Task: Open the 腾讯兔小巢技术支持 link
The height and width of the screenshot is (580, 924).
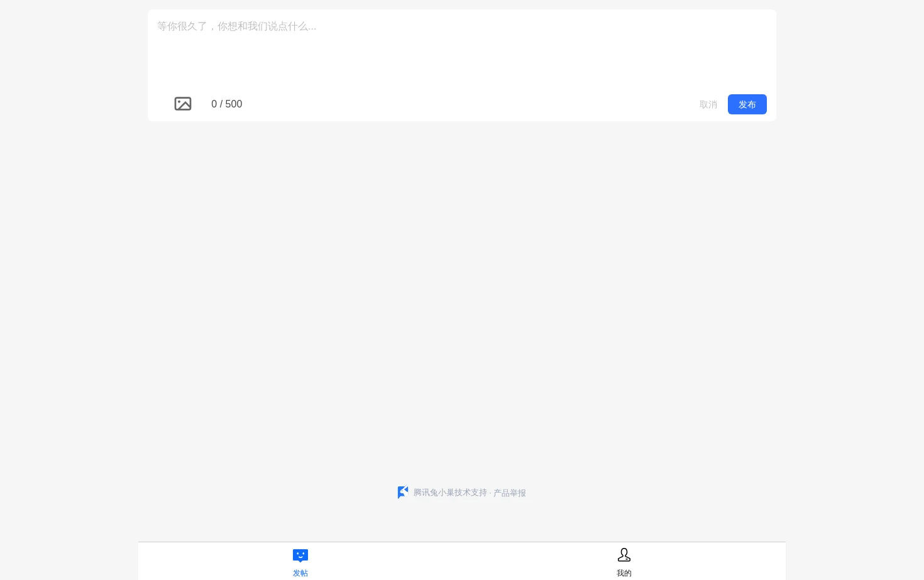Action: 450,493
